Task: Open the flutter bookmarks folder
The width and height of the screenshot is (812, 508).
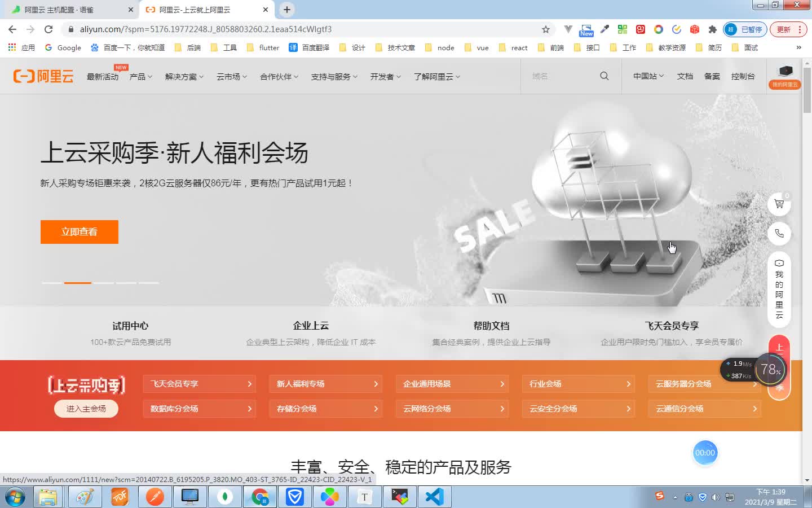Action: point(263,48)
